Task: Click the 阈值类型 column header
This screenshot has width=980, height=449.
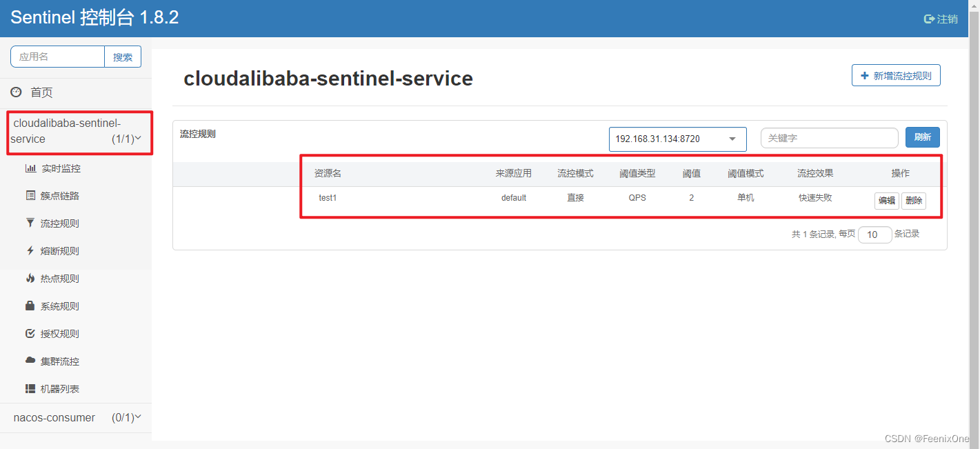Action: coord(638,173)
